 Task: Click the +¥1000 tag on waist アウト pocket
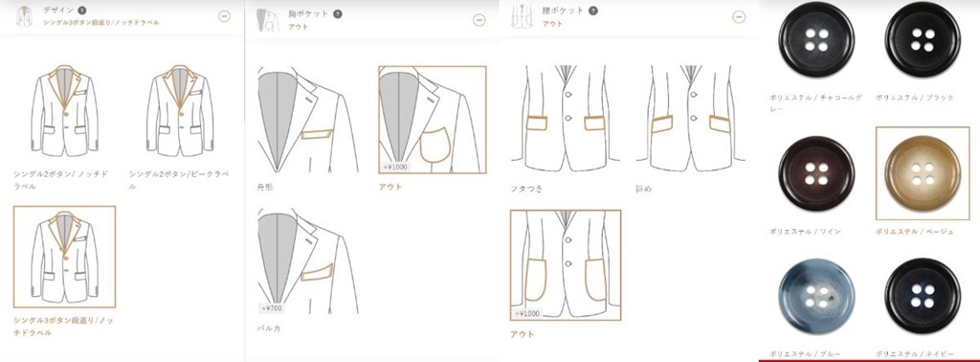(527, 313)
